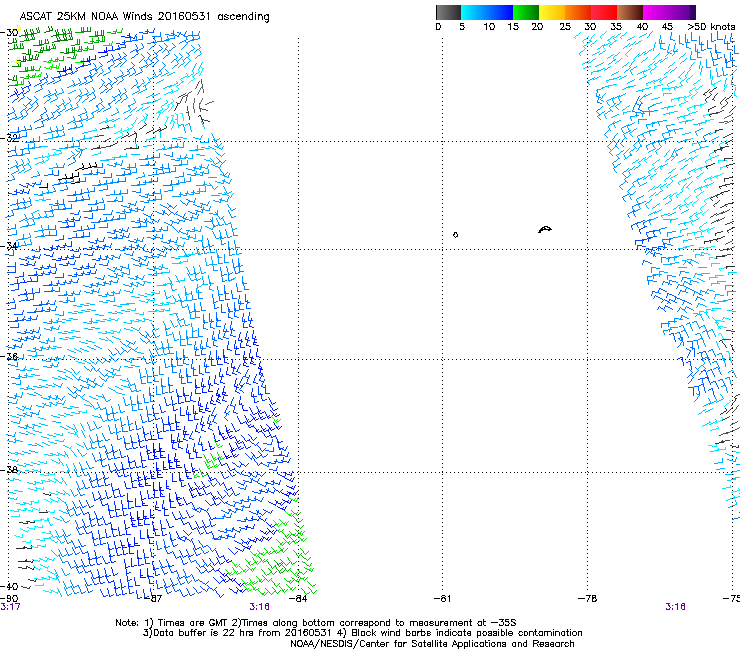740x650 pixels.
Task: Click the -90 longitude axis label
Action: (9, 598)
